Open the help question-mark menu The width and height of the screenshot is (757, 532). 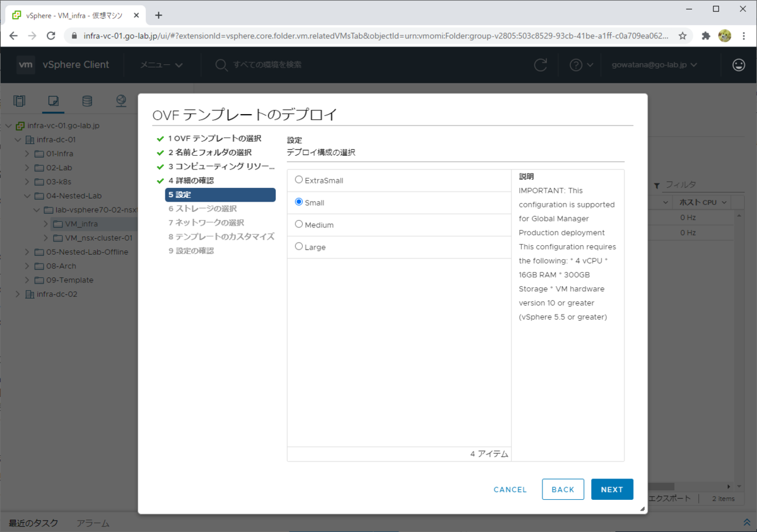(581, 64)
